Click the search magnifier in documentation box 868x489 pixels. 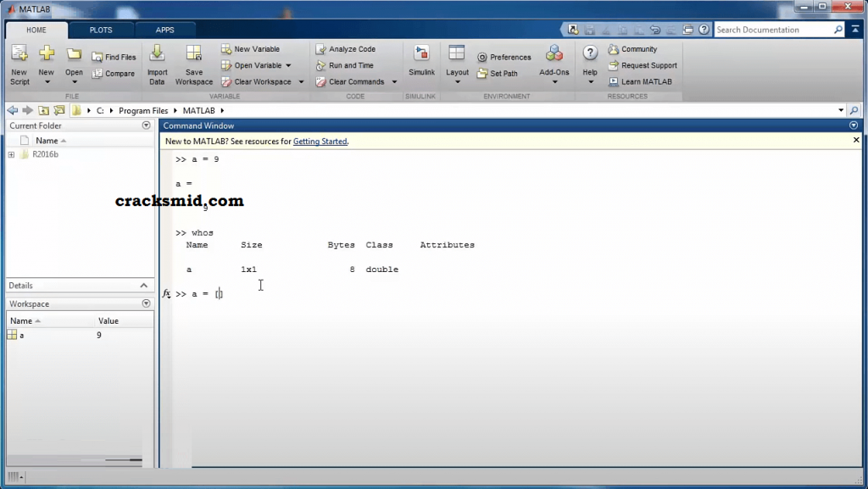[x=838, y=30]
